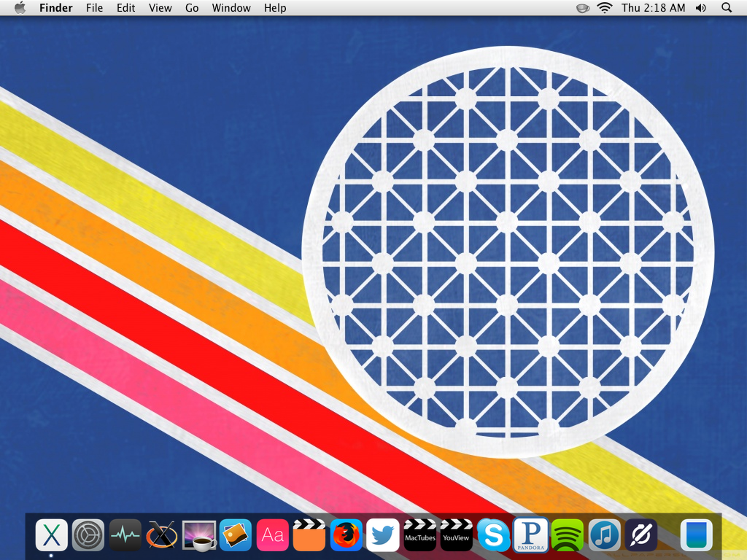Click the clock showing Thu 2:18 AM
Viewport: 747px width, 560px height.
click(x=653, y=7)
